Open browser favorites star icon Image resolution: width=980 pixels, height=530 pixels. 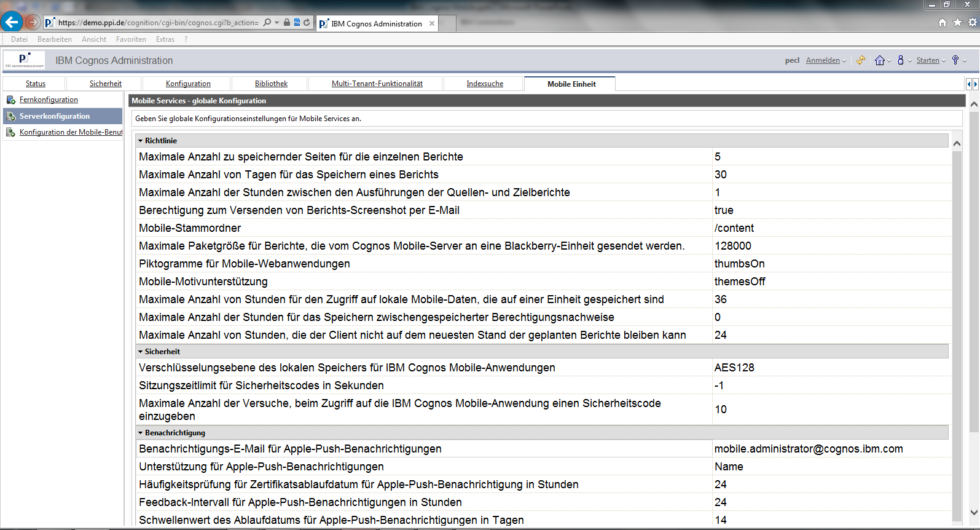pyautogui.click(x=957, y=23)
